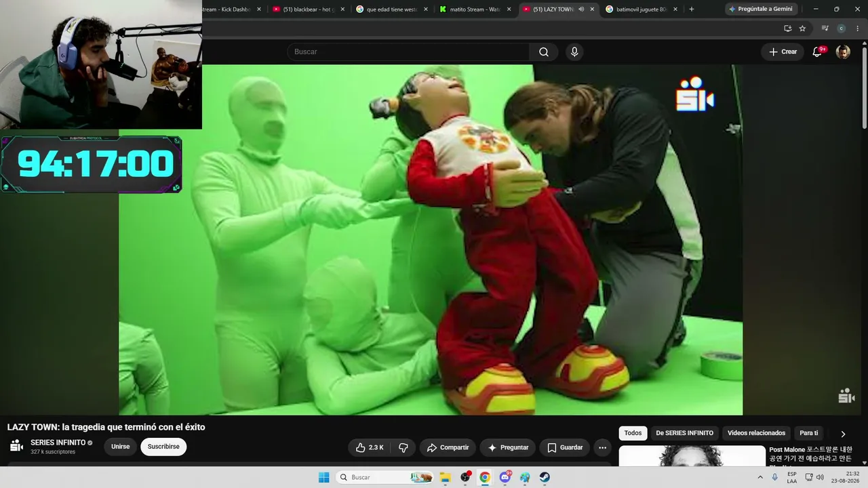This screenshot has width=868, height=488.
Task: Open the SERIES INFINITO channel name link
Action: point(58,443)
